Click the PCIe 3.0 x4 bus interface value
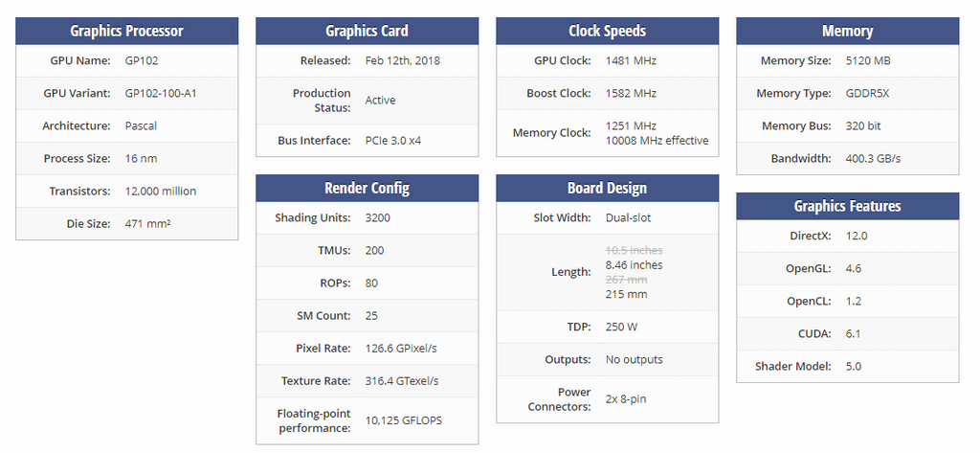The image size is (980, 453). pos(393,140)
